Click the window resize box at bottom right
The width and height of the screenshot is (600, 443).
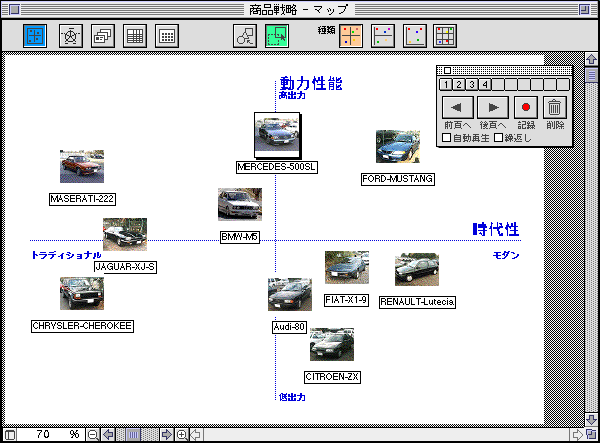(x=591, y=435)
